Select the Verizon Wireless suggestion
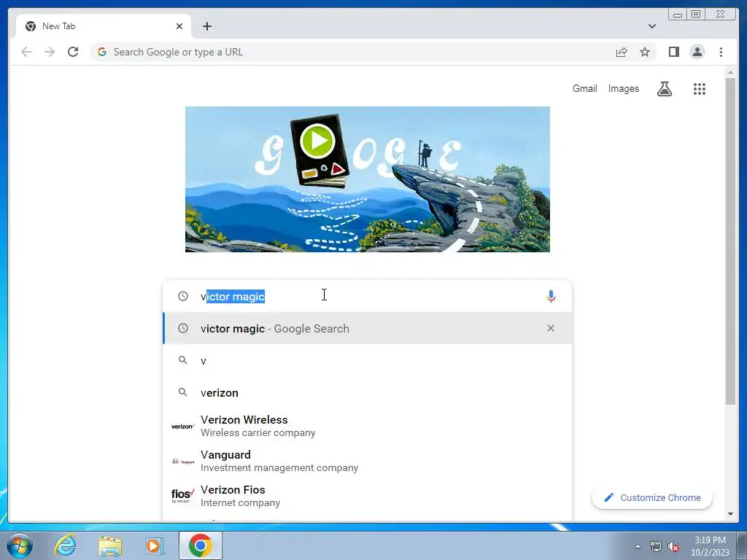Image resolution: width=747 pixels, height=560 pixels. [368, 426]
